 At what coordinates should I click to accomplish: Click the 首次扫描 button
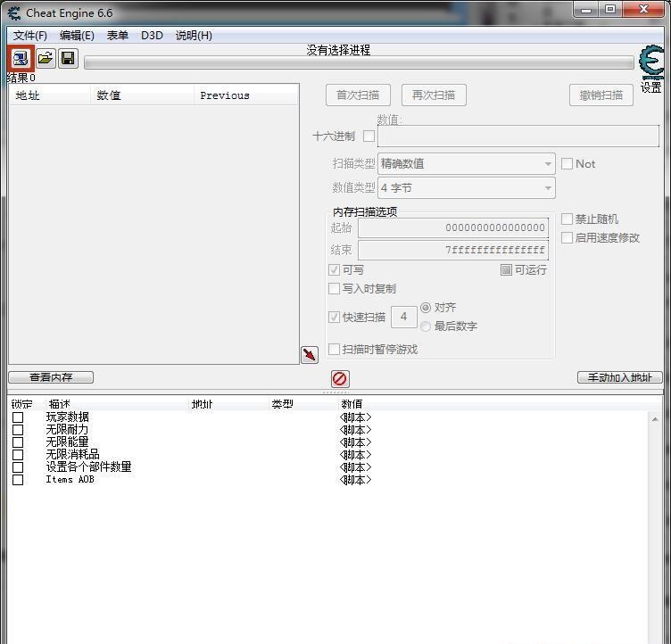358,95
